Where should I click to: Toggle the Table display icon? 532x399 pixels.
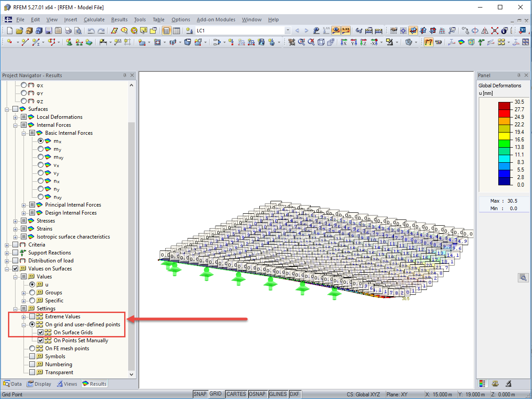pos(176,31)
